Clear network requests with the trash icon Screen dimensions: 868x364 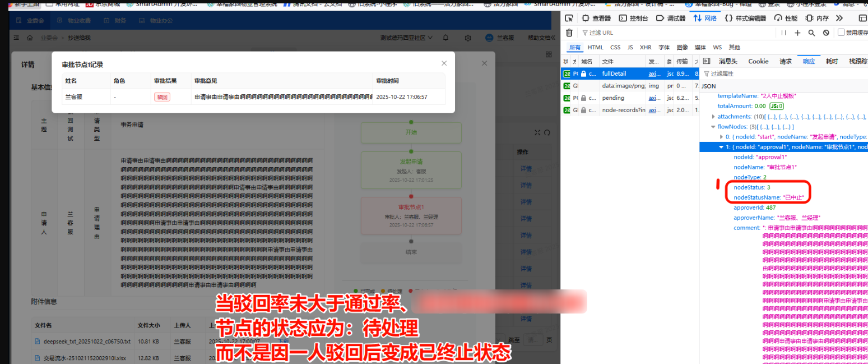pos(569,32)
